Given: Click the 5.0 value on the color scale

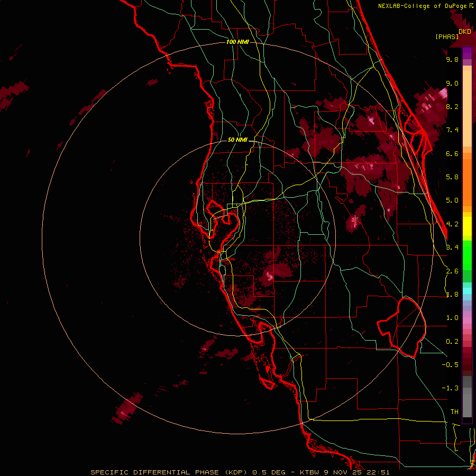Looking at the screenshot, I should [x=452, y=200].
